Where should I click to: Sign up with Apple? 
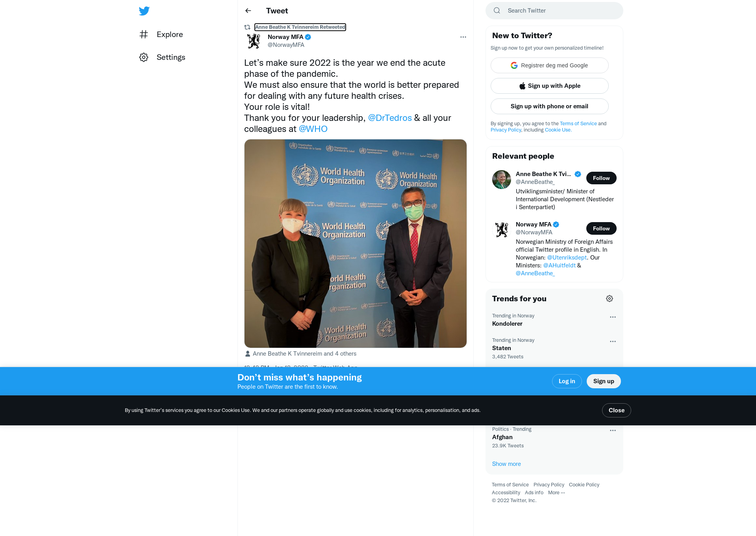550,86
